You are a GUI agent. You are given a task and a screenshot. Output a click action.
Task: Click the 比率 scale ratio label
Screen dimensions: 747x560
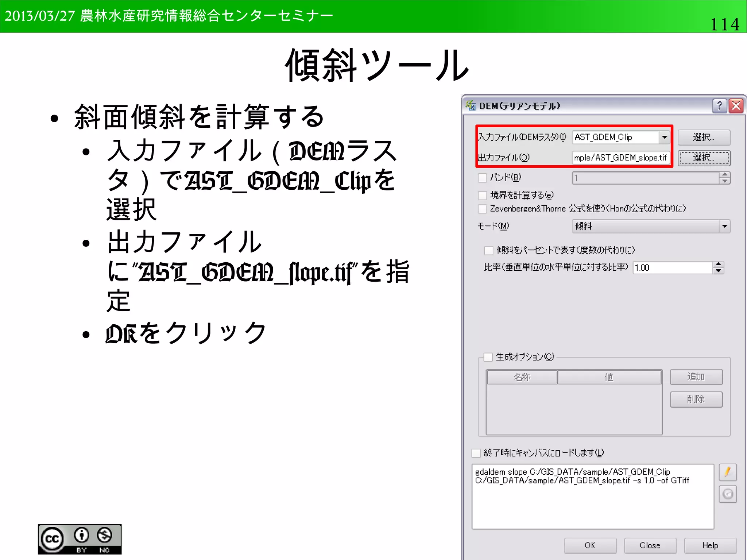click(x=556, y=267)
